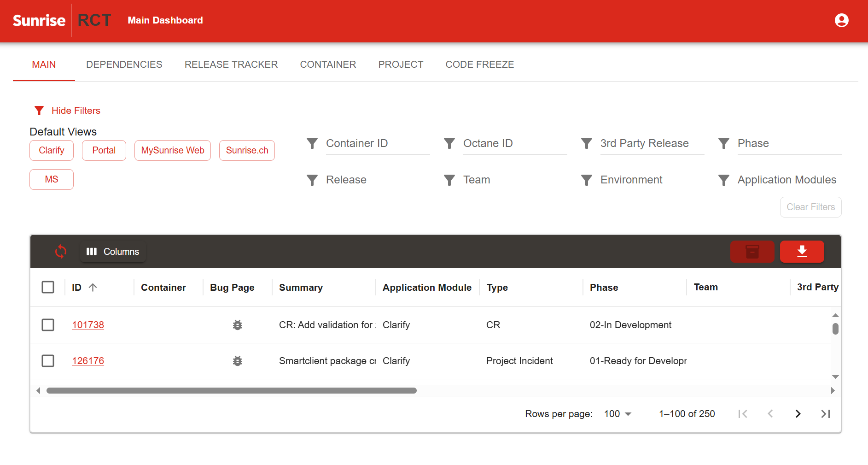Click the table vertical scrollbar thumb
This screenshot has height=465, width=868.
(835, 329)
